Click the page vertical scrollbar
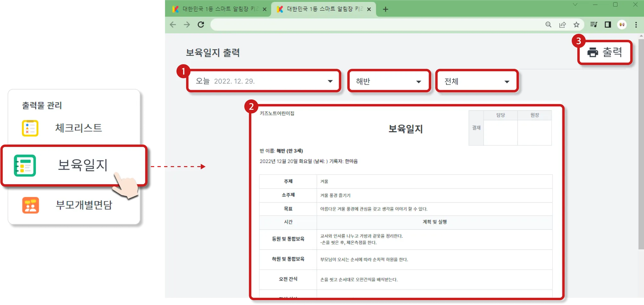The height and width of the screenshot is (305, 644). (x=641, y=144)
